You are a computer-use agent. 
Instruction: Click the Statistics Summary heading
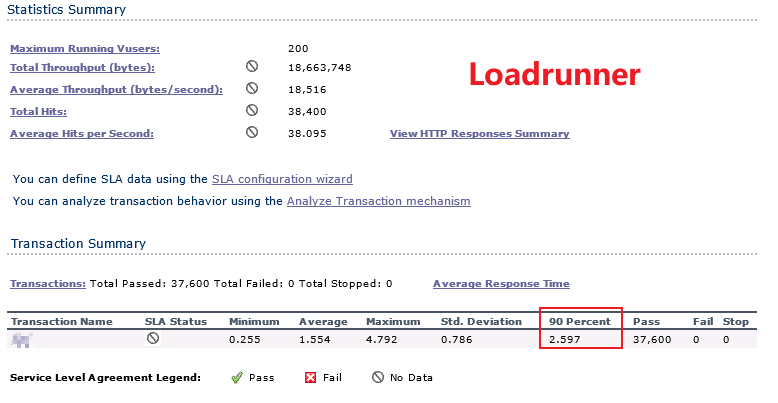66,9
